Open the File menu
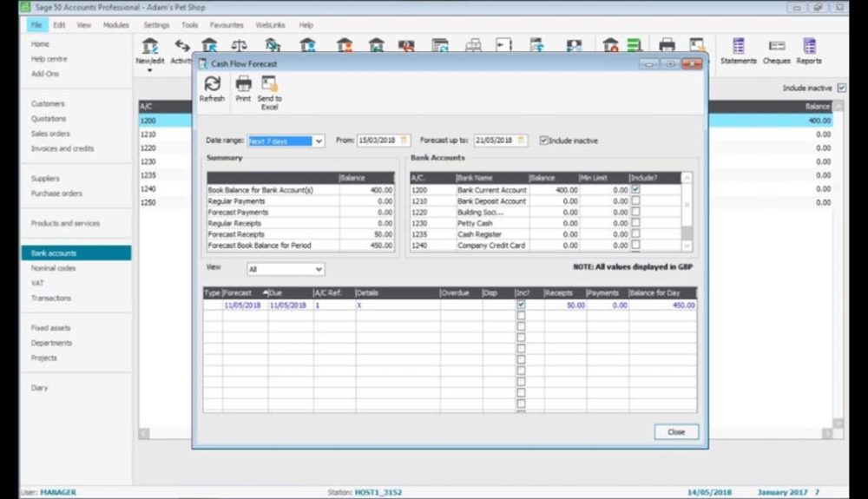The width and height of the screenshot is (868, 499). (36, 25)
